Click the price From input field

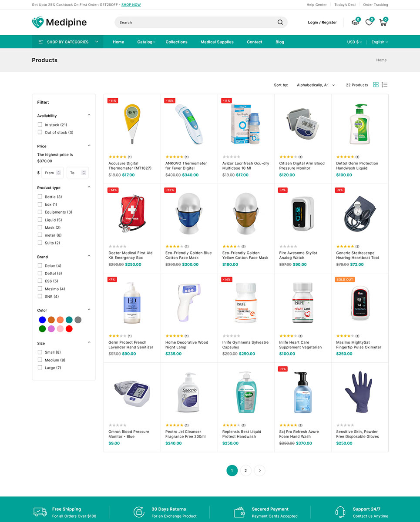click(x=52, y=173)
